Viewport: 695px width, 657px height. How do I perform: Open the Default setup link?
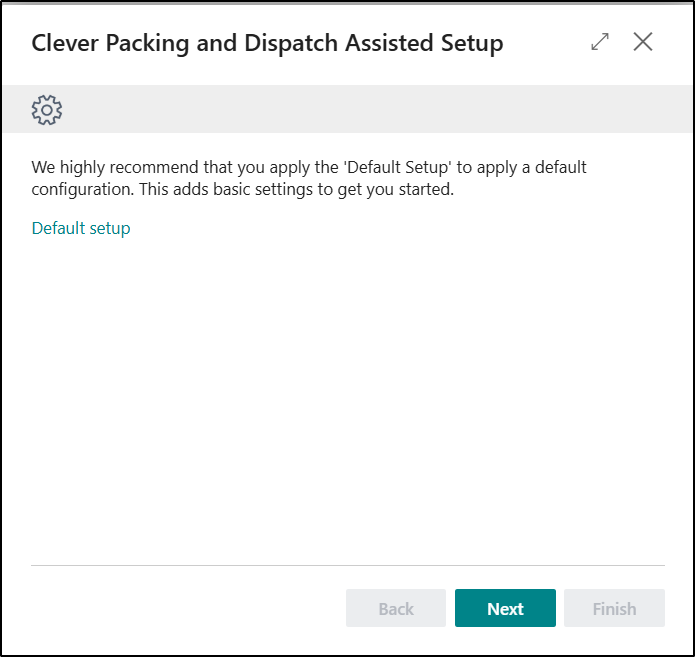click(x=81, y=228)
